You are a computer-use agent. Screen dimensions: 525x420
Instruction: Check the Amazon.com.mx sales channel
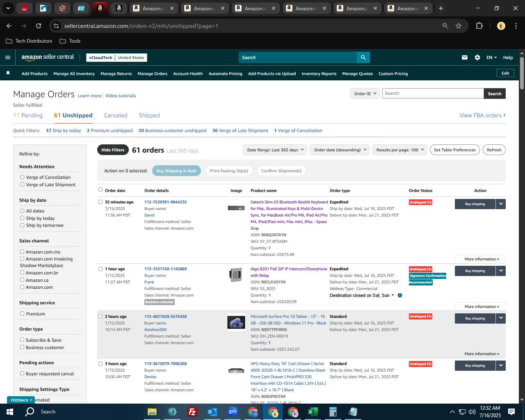[22, 252]
